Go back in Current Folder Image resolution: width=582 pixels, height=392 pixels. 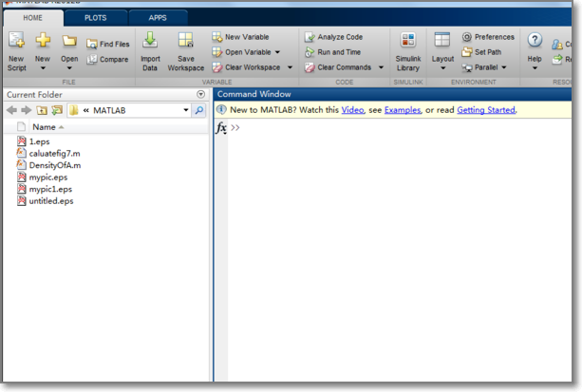(x=12, y=110)
